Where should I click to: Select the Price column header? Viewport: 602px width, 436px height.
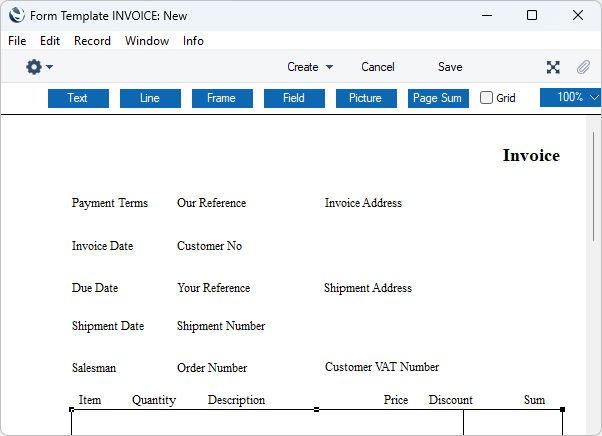[396, 400]
